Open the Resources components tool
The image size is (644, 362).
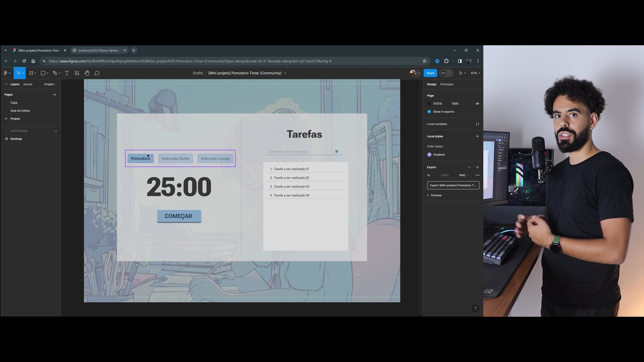pyautogui.click(x=77, y=73)
